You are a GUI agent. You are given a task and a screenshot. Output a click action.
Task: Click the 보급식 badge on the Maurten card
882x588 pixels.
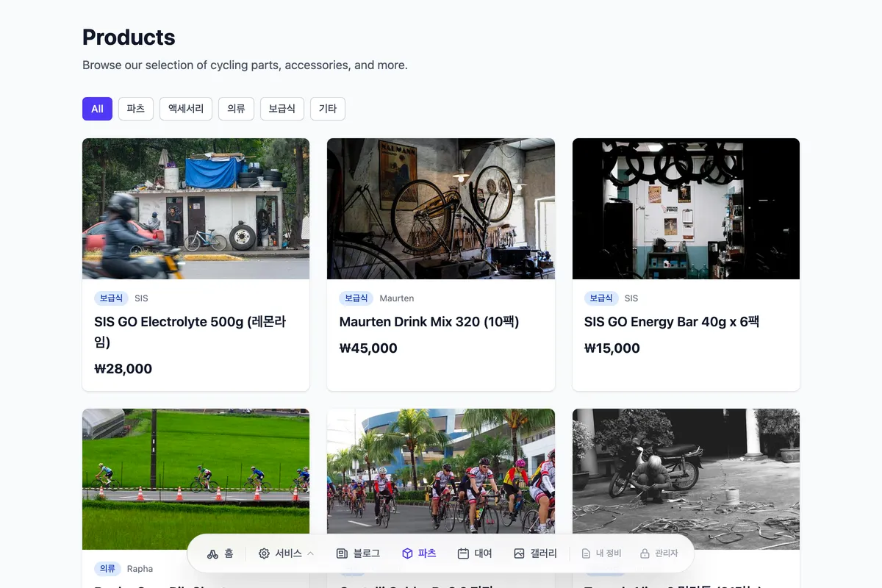356,298
